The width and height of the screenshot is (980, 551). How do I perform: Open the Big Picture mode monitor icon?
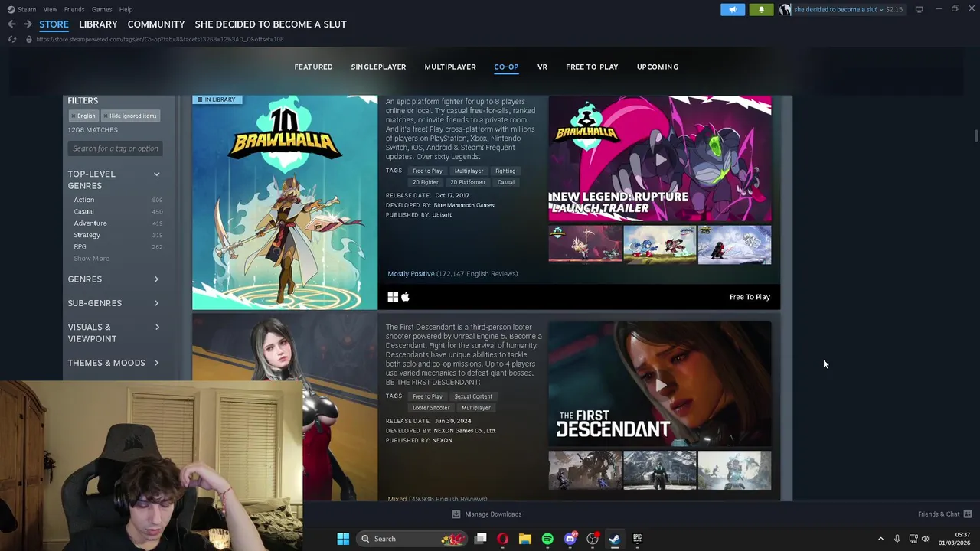(x=919, y=9)
